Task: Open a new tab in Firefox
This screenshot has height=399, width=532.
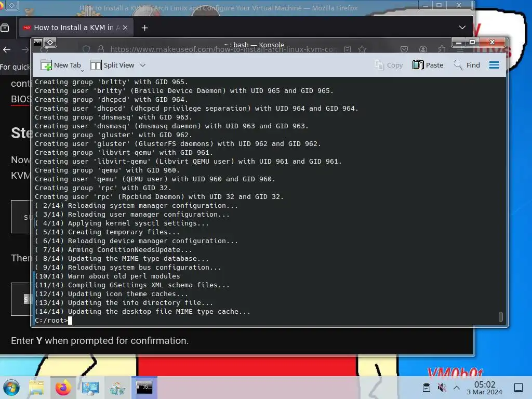Action: coord(144,28)
